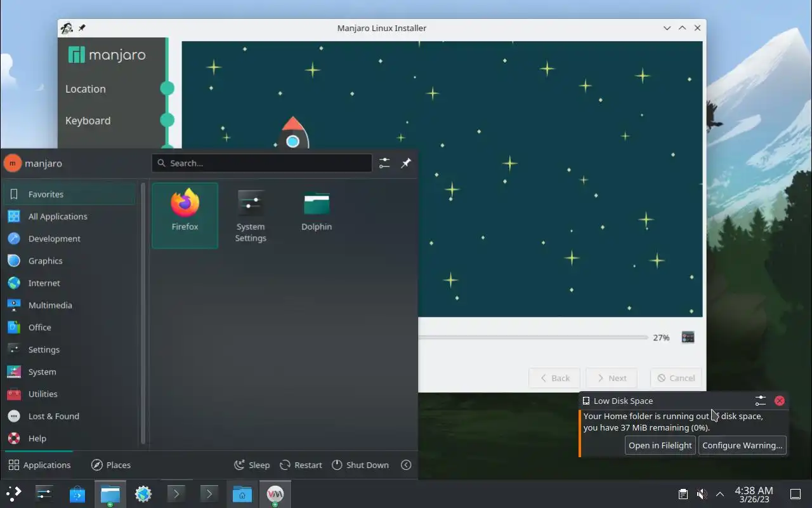This screenshot has width=812, height=508.
Task: Open the Lost & Found category
Action: 70,417
